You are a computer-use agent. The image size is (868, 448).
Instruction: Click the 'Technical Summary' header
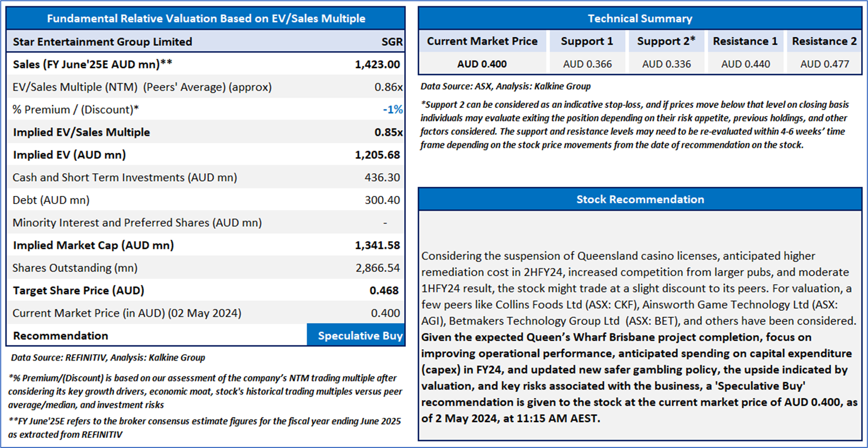640,18
